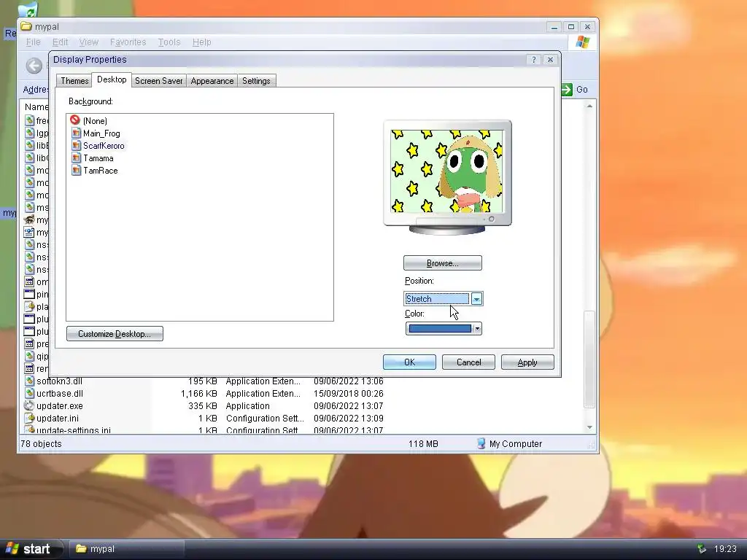Select the softokn3.dll file name
Screen dimensions: 747x560
pyautogui.click(x=59, y=381)
